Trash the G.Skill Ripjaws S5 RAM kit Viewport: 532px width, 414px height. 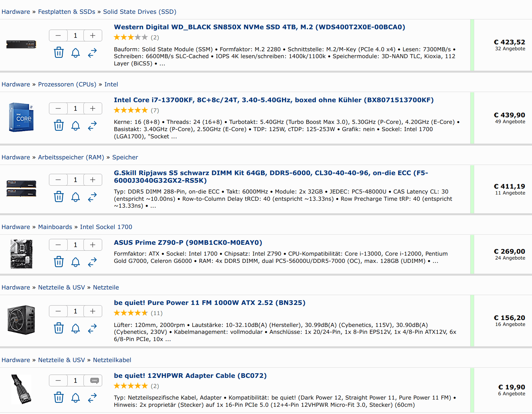[59, 197]
